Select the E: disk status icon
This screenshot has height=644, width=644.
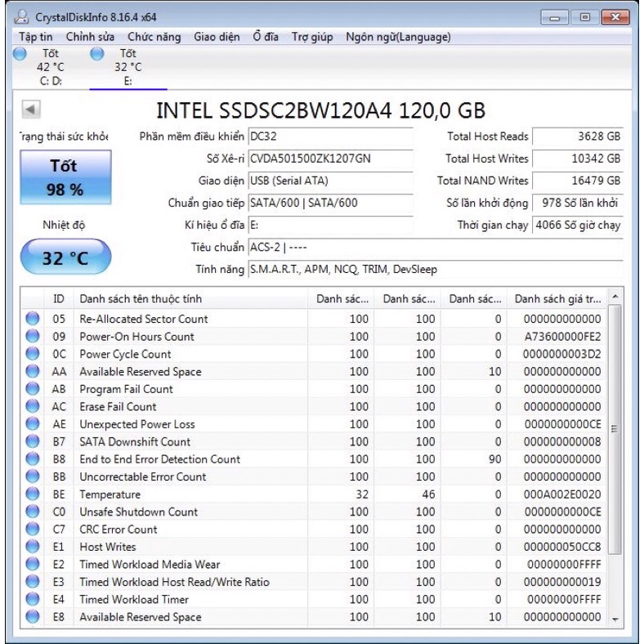point(98,54)
